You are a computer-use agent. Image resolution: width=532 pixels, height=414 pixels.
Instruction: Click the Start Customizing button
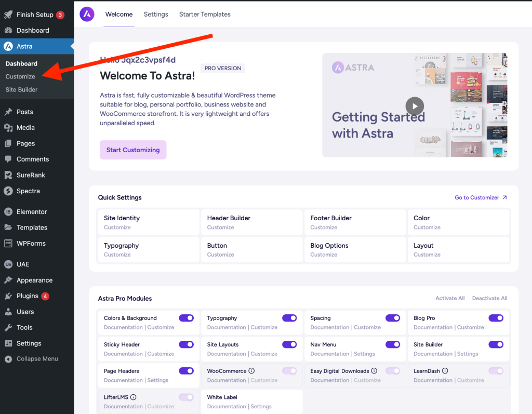tap(133, 150)
